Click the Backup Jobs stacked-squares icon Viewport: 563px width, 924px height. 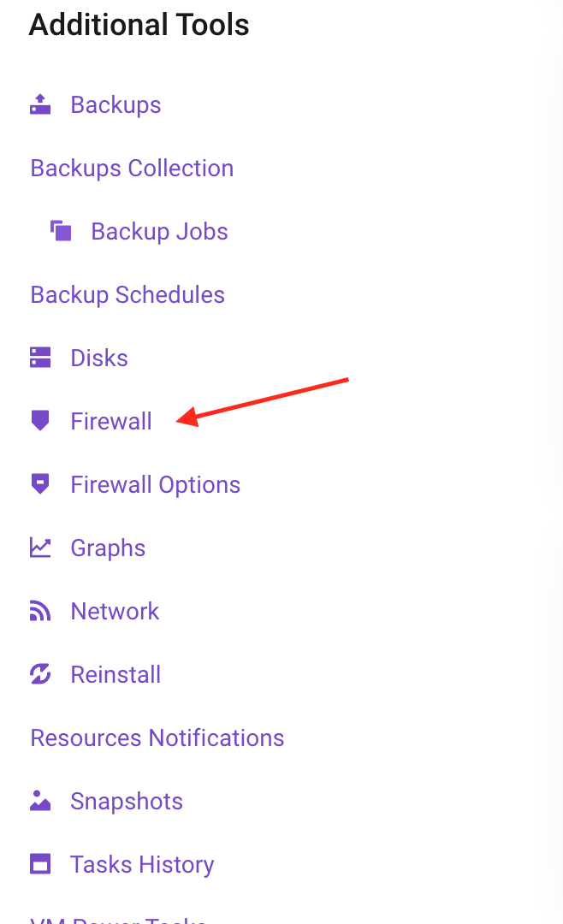click(x=61, y=231)
